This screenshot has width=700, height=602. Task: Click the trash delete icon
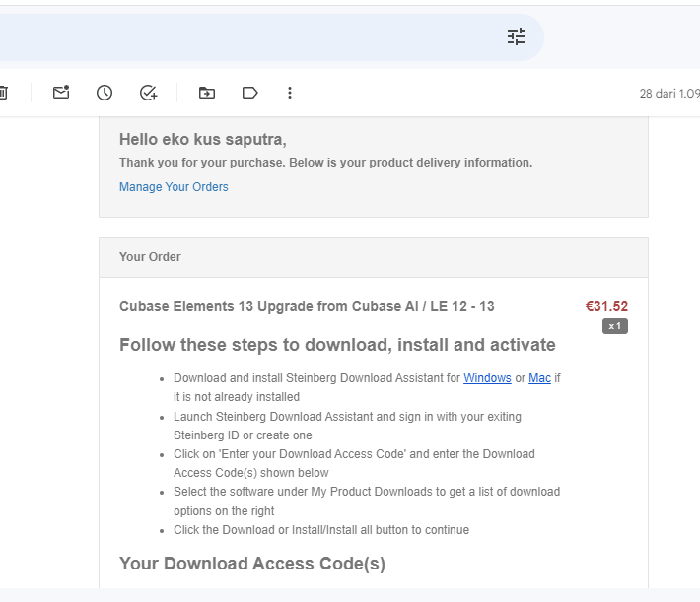(3, 93)
